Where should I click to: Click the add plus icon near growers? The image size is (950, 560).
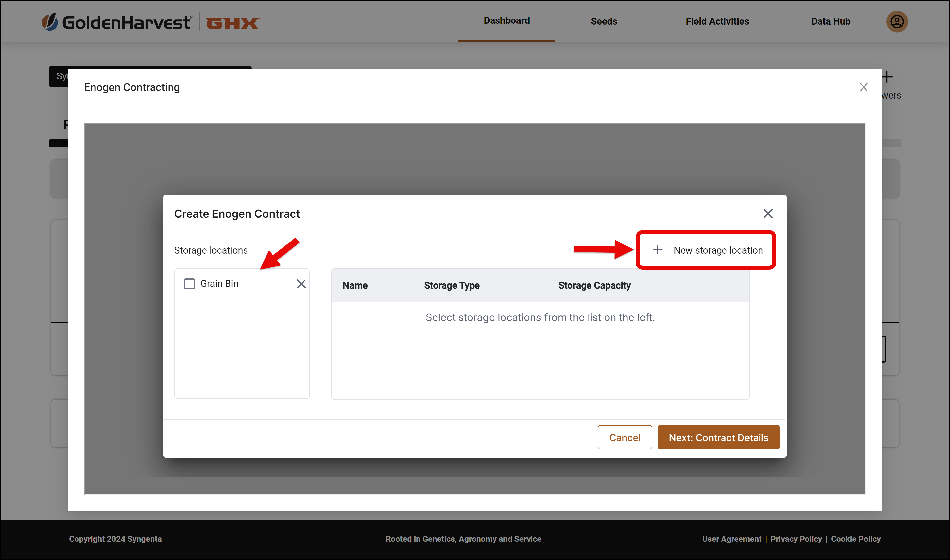(887, 77)
